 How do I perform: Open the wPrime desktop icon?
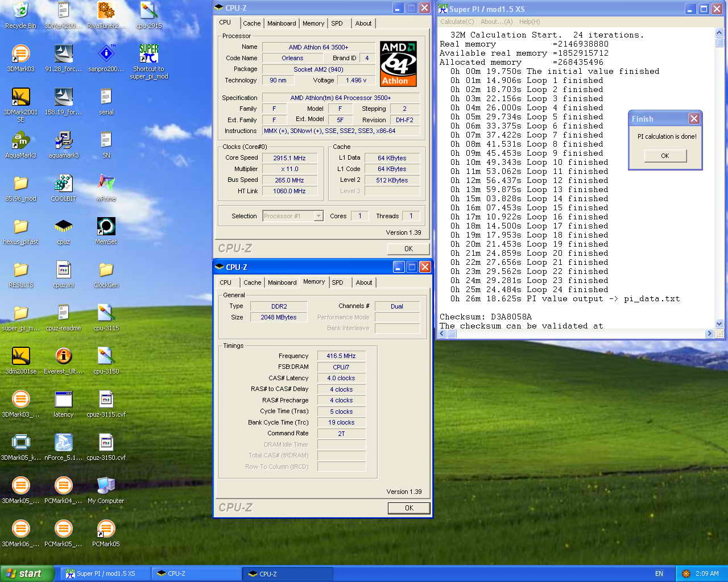tap(106, 188)
